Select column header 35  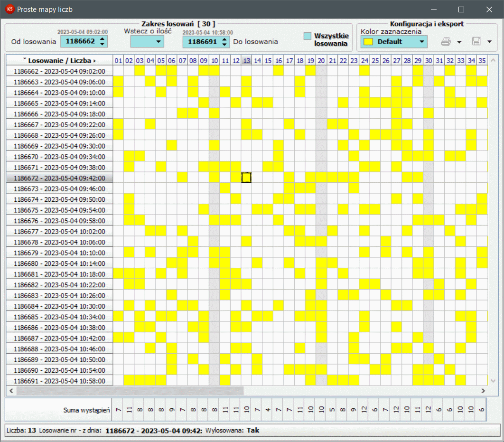[x=482, y=60]
